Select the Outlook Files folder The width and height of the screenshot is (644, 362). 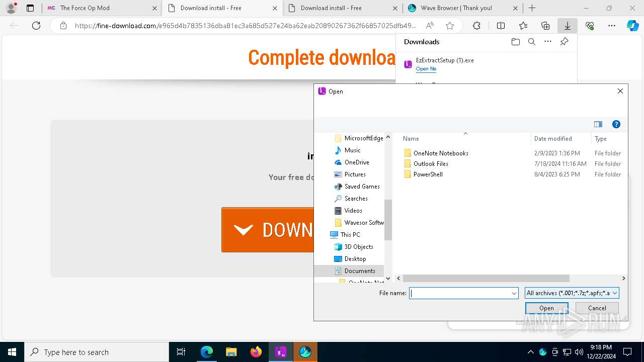[x=431, y=164]
